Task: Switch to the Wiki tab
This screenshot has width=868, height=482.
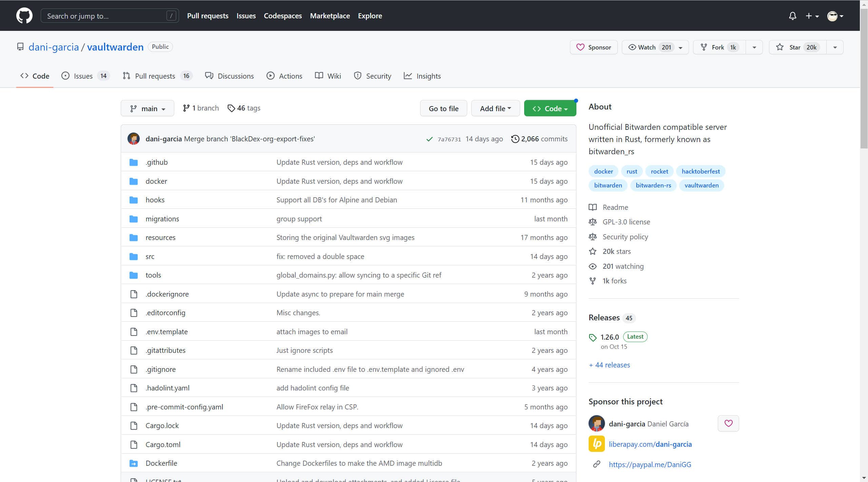Action: click(x=328, y=76)
